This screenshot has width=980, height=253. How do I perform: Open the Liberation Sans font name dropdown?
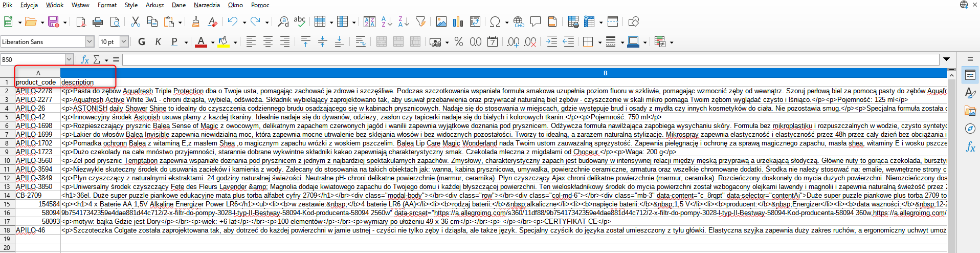(x=90, y=42)
